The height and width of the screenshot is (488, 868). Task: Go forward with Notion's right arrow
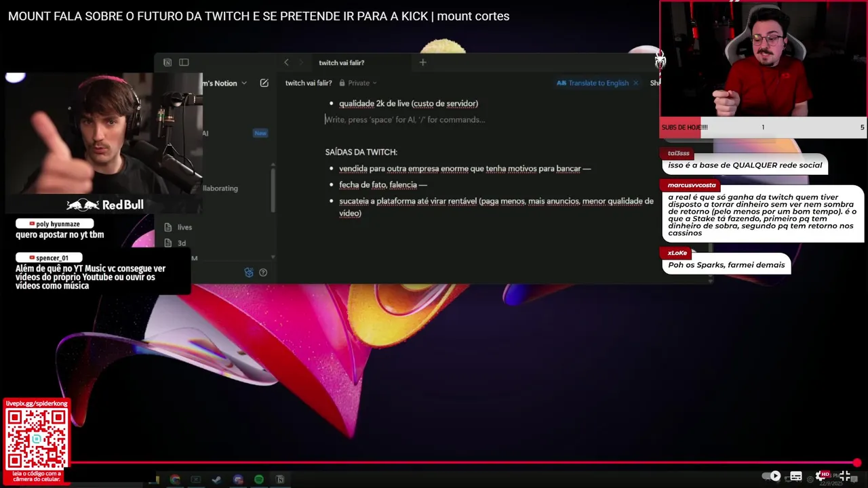coord(301,62)
